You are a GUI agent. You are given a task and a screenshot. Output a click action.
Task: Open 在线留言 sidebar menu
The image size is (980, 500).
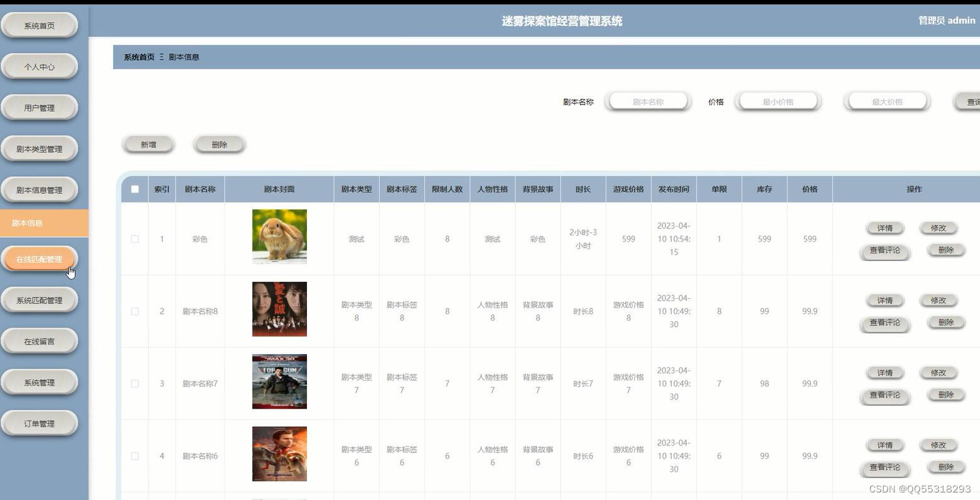[39, 342]
